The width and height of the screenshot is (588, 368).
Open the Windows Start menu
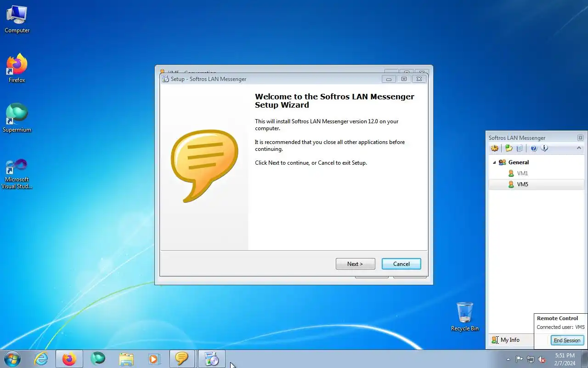(12, 359)
